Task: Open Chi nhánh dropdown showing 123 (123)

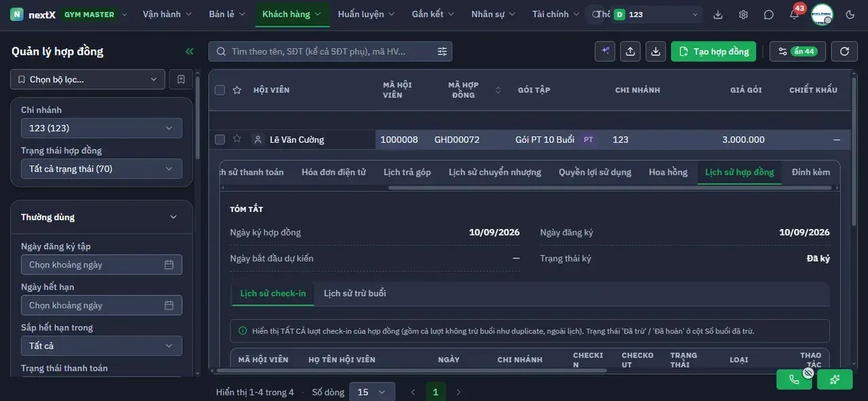Action: coord(102,128)
